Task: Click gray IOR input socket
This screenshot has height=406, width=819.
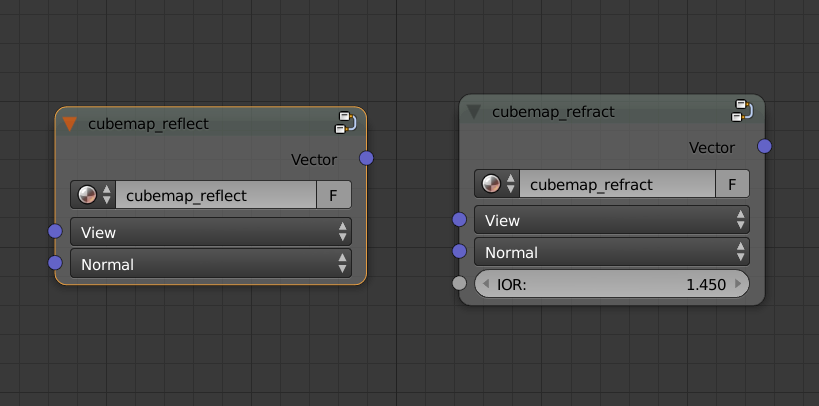Action: [x=459, y=283]
